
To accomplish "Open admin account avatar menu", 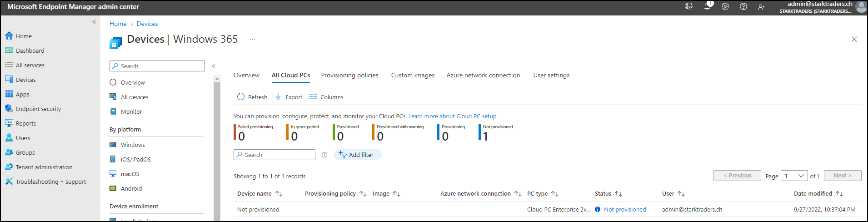I will pyautogui.click(x=861, y=6).
